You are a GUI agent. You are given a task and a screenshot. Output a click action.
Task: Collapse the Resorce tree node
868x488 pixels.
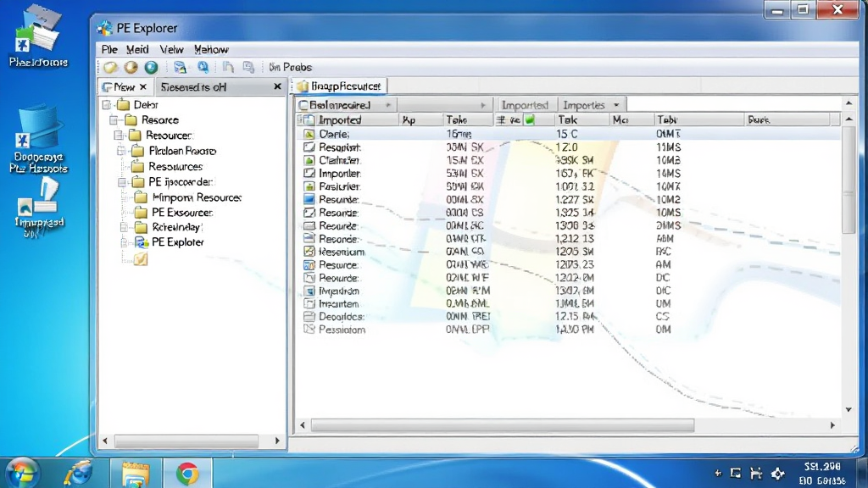point(114,120)
